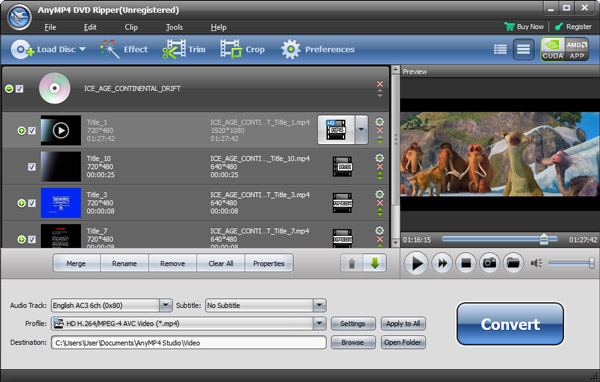
Task: Click the Apply to All button
Action: pos(403,324)
